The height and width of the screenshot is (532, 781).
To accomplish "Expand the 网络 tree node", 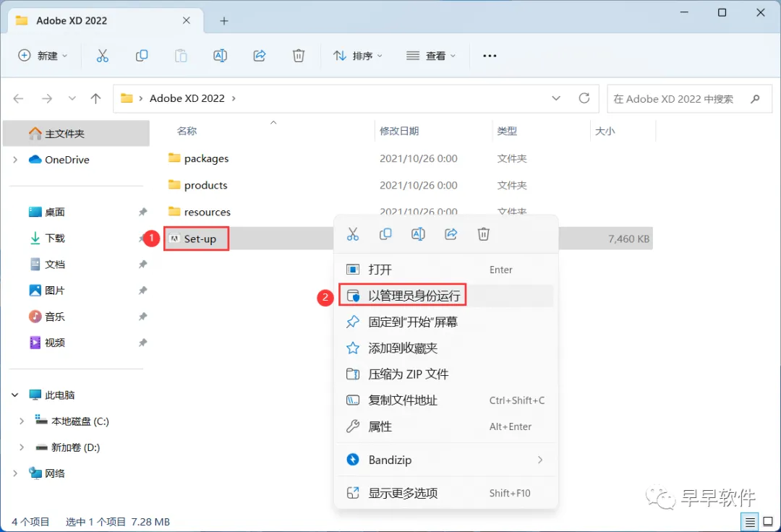I will point(15,473).
